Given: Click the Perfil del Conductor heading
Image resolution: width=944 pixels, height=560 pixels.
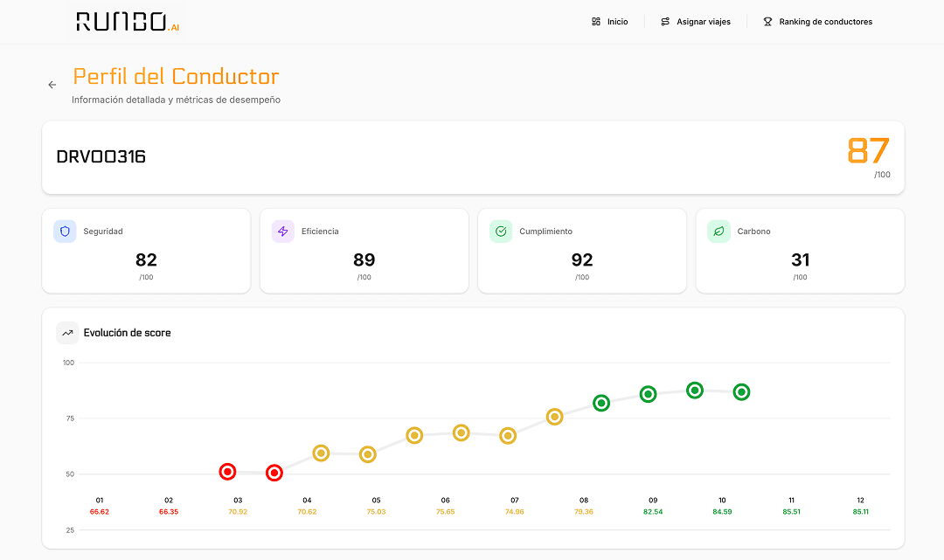Looking at the screenshot, I should tap(176, 76).
